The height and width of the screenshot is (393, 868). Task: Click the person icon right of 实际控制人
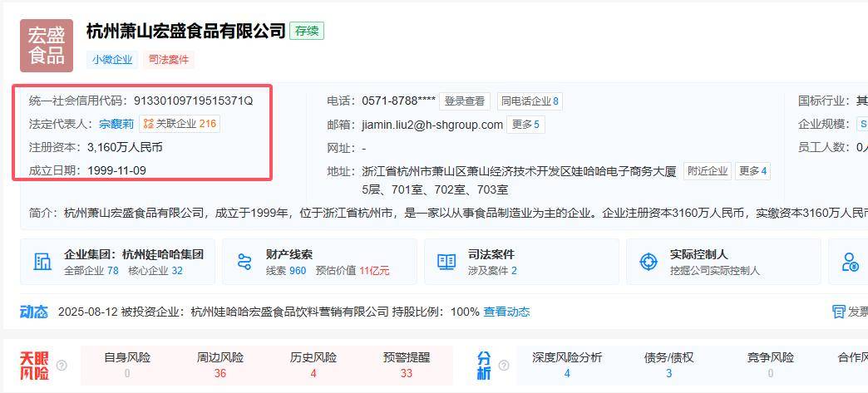pos(850,262)
